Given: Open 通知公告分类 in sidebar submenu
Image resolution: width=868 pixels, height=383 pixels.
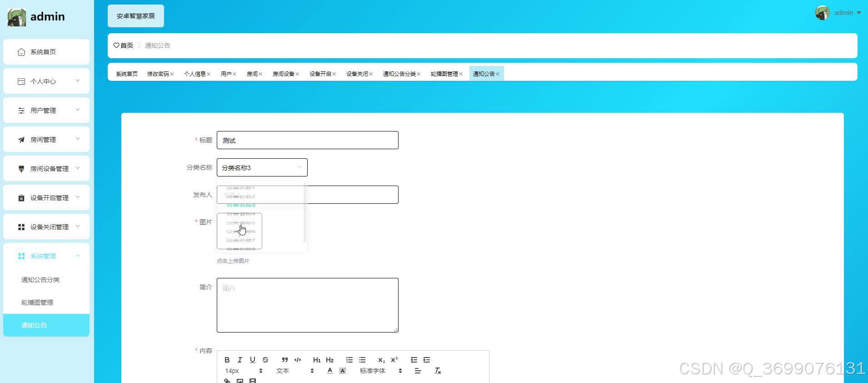Looking at the screenshot, I should pyautogui.click(x=46, y=280).
